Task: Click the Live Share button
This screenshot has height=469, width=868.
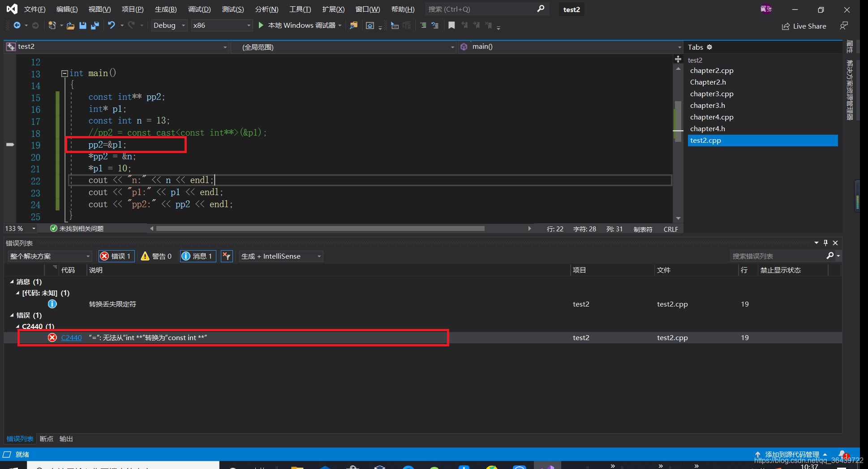Action: (x=804, y=26)
